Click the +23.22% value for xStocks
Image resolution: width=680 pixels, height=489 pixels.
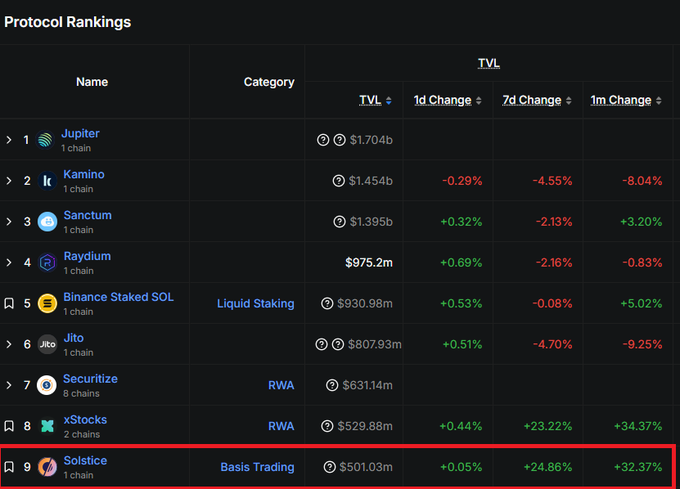(548, 426)
